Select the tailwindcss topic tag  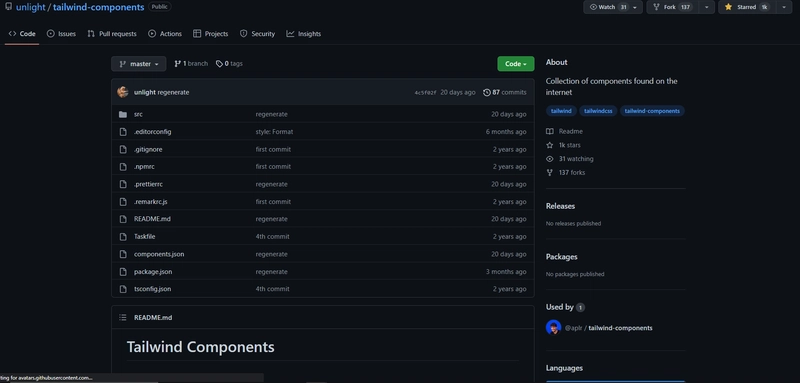[x=598, y=111]
